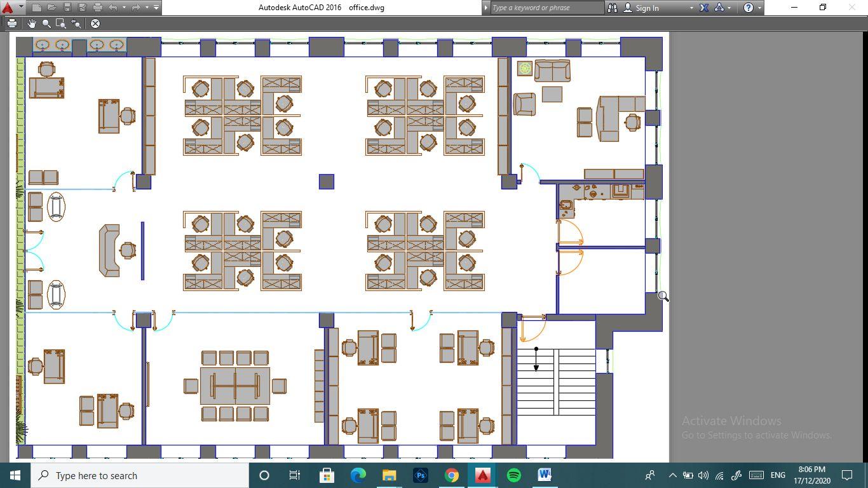Open the Autodesk A360 stay connected icon
Screen dimensions: 868x488
[x=719, y=8]
